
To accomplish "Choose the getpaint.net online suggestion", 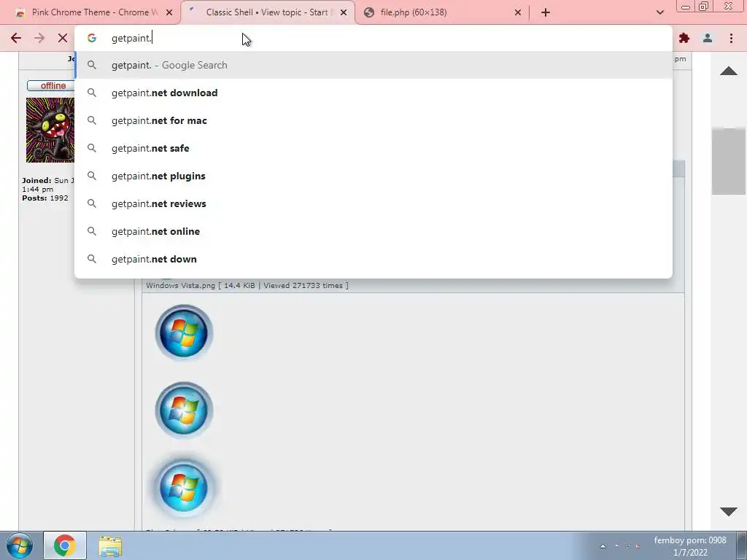I will coord(373,231).
